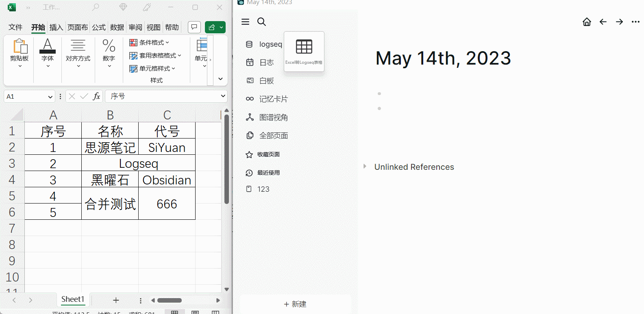Screen dimensions: 644x314
Task: Open the Share button dropdown arrow
Action: [222, 27]
